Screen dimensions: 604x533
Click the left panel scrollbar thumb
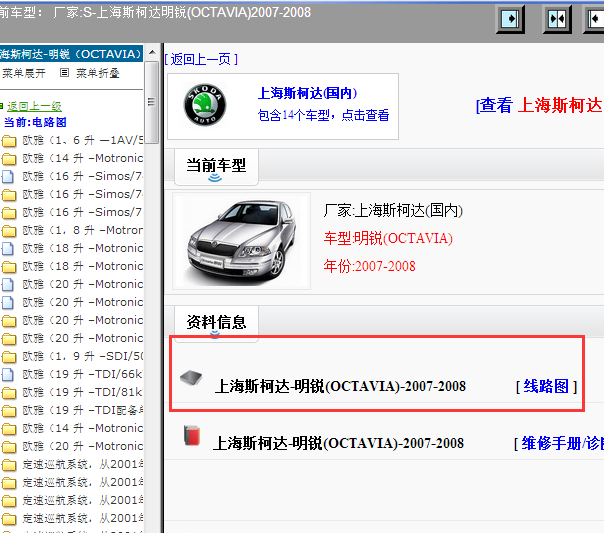(152, 102)
